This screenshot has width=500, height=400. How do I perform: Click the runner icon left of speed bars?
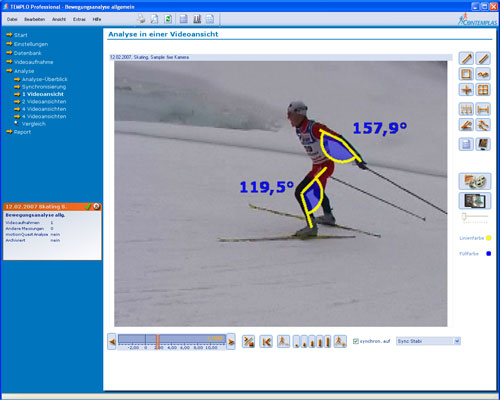283,341
